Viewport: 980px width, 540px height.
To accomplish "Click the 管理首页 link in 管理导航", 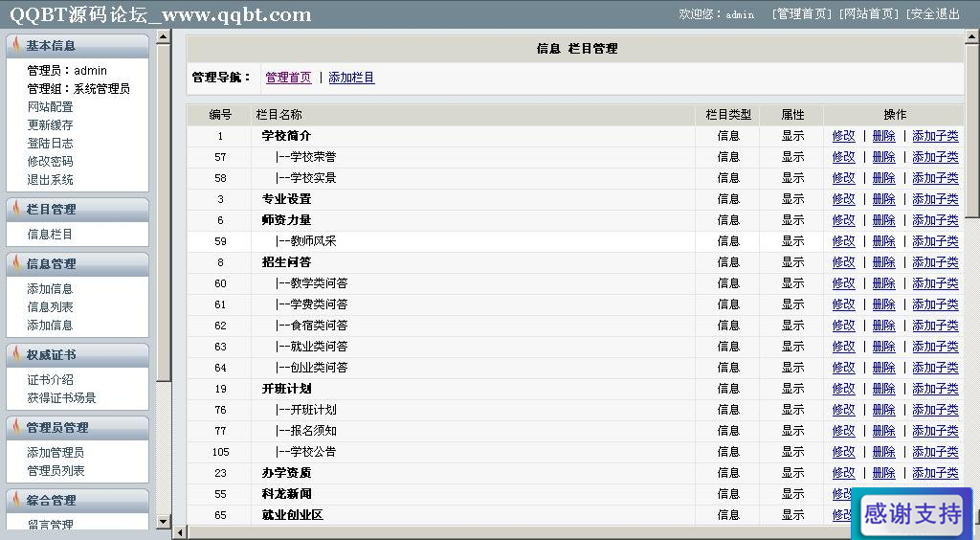I will click(x=288, y=78).
